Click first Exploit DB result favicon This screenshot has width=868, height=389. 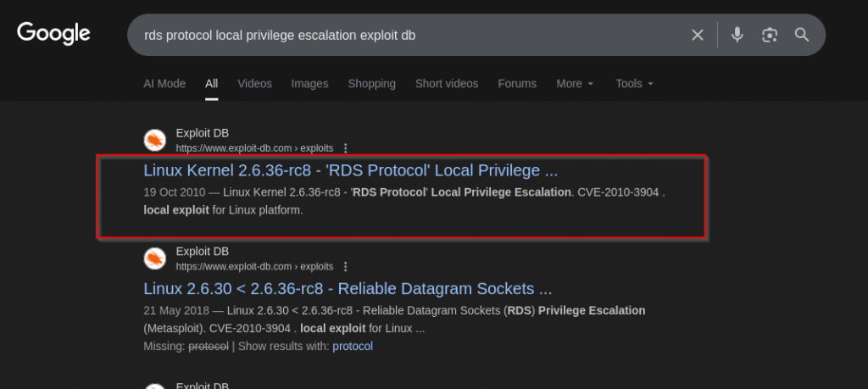point(154,140)
